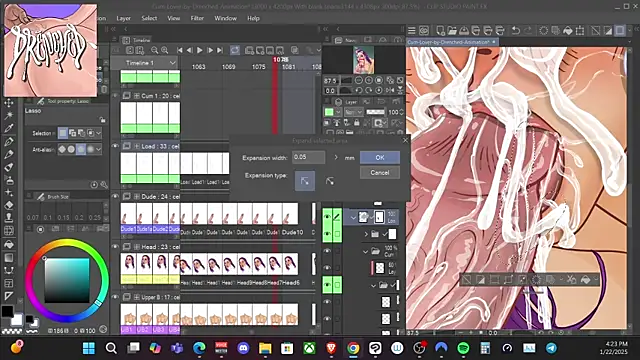Pick a color in the color wheel square

(67, 281)
